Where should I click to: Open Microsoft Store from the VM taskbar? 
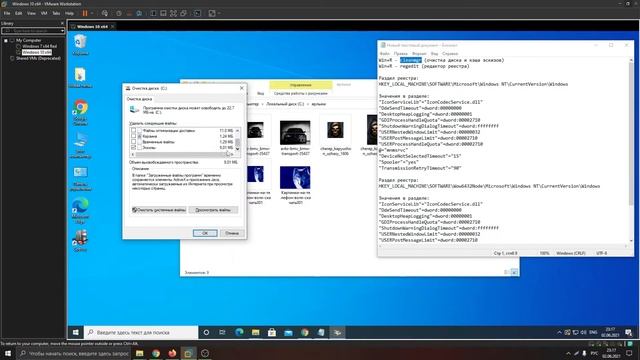tap(272, 333)
